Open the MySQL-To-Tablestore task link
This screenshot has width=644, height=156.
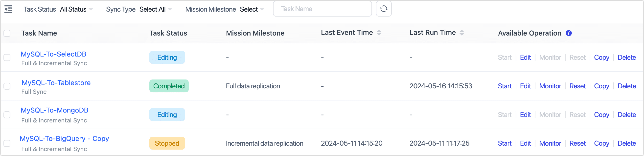(x=56, y=83)
